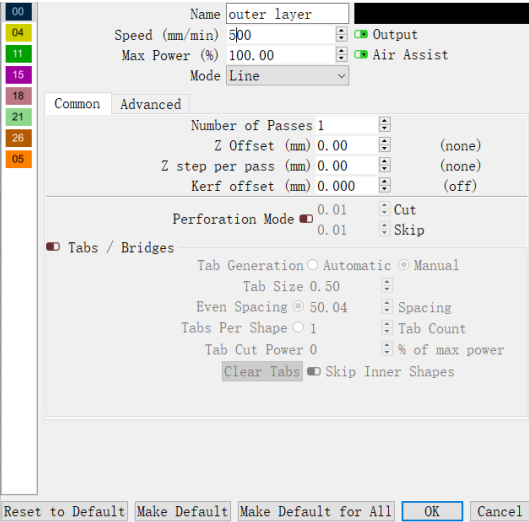Select the yellow layer 04 swatch

pos(19,33)
